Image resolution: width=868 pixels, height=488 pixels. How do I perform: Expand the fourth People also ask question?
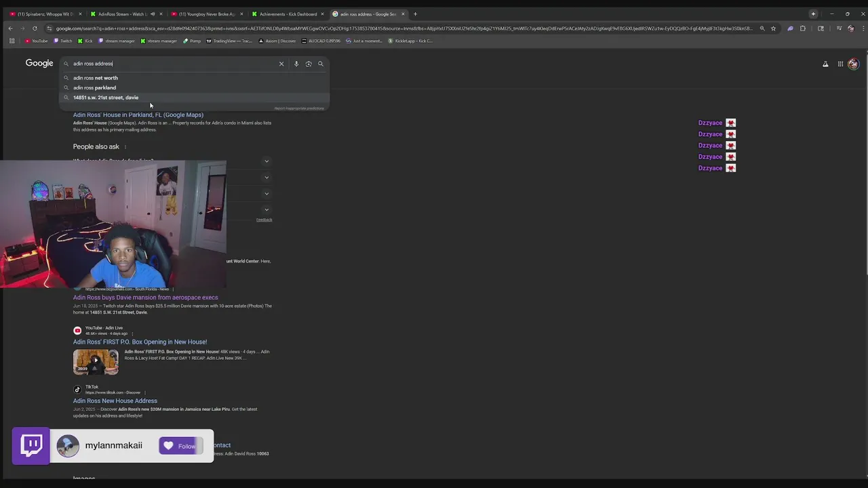pos(267,210)
